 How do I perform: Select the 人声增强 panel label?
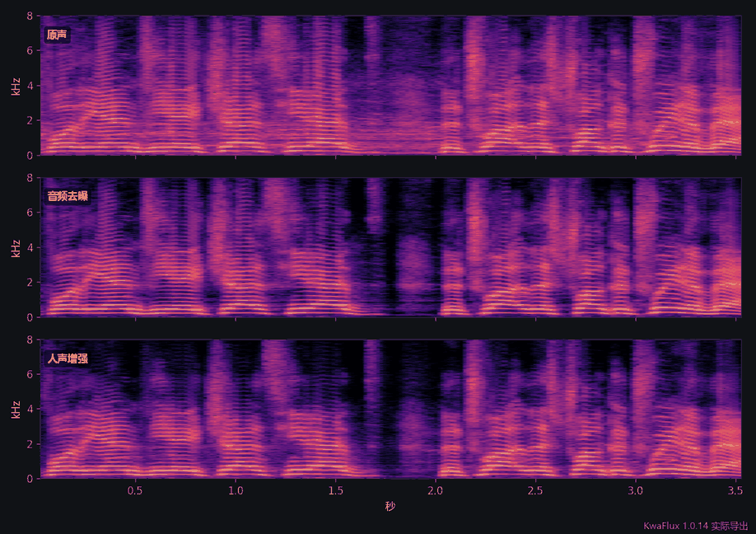pyautogui.click(x=68, y=358)
